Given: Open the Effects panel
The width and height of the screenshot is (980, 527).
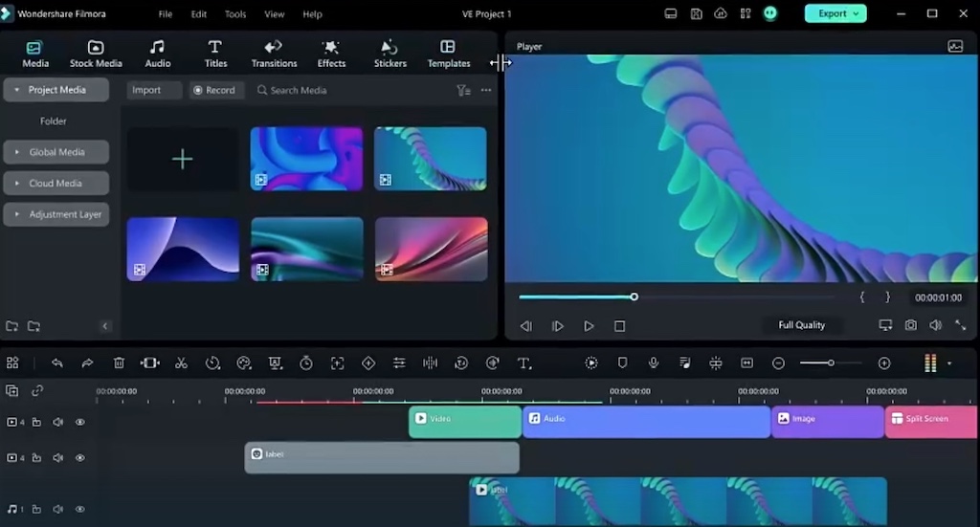Looking at the screenshot, I should pos(331,54).
